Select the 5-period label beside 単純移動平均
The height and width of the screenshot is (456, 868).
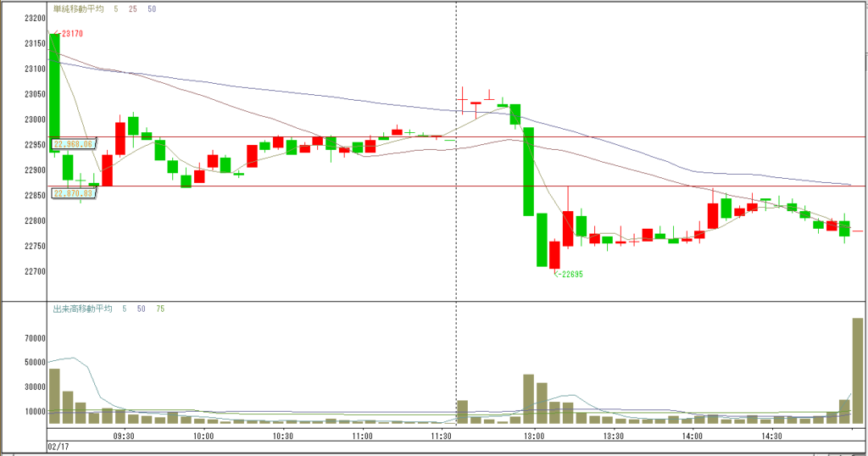(x=115, y=8)
